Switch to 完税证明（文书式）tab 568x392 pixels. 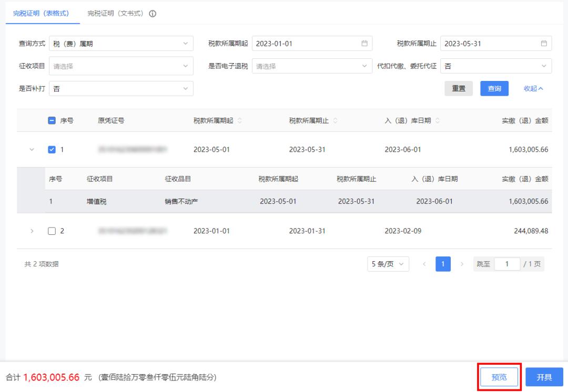click(x=116, y=14)
